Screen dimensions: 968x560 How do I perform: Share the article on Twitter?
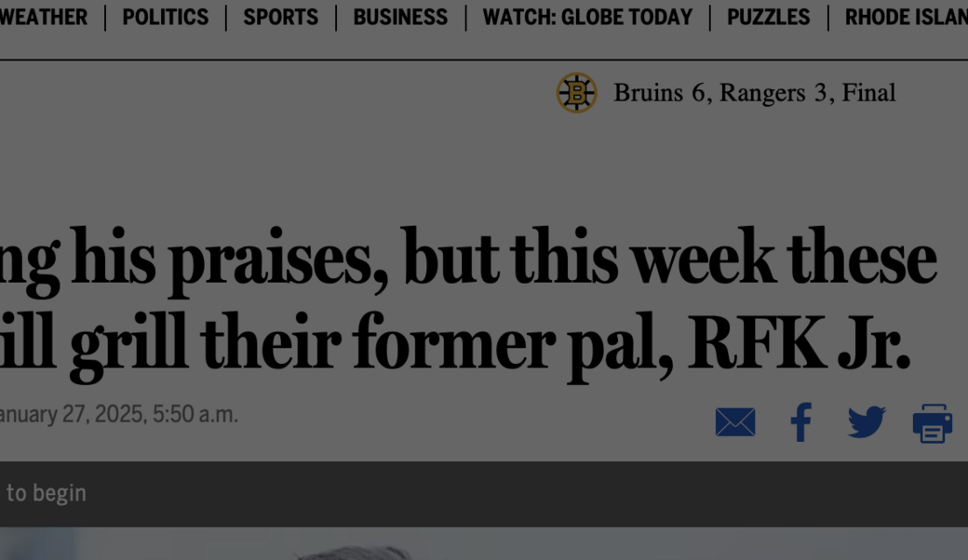[866, 422]
